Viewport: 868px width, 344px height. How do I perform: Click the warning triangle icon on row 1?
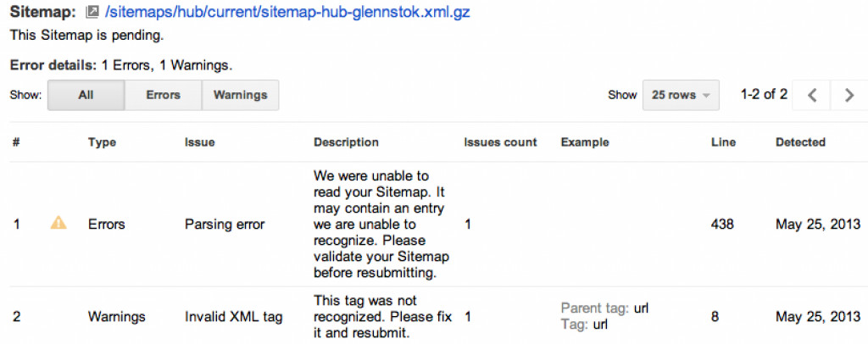(x=58, y=223)
